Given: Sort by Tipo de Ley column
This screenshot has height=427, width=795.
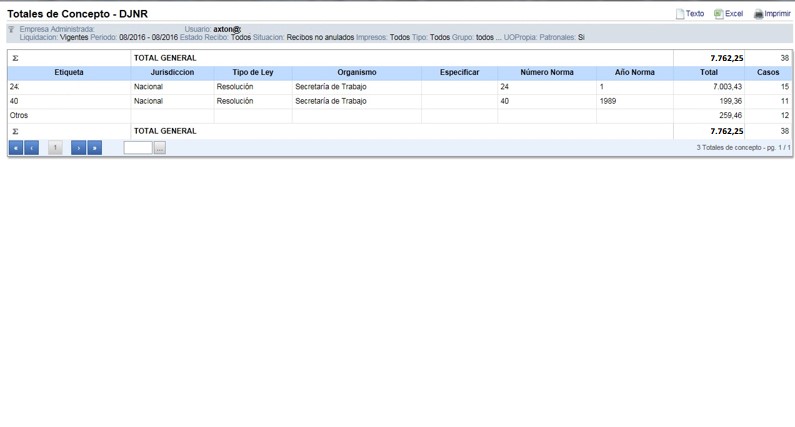Looking at the screenshot, I should 252,73.
